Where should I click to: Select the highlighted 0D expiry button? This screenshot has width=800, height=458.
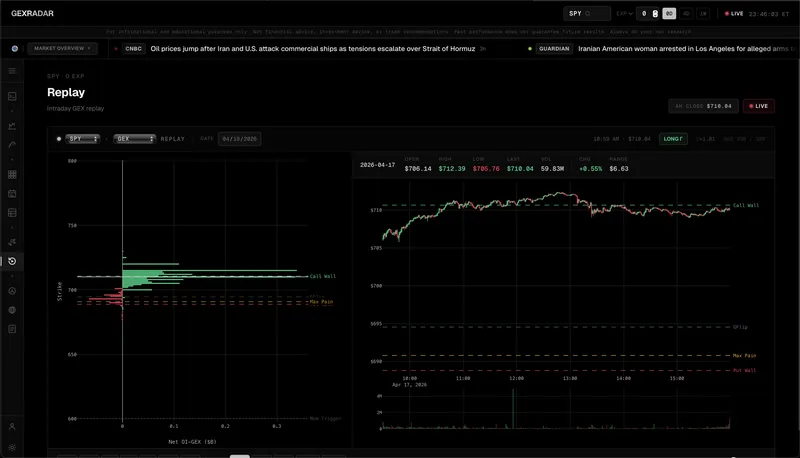(669, 14)
